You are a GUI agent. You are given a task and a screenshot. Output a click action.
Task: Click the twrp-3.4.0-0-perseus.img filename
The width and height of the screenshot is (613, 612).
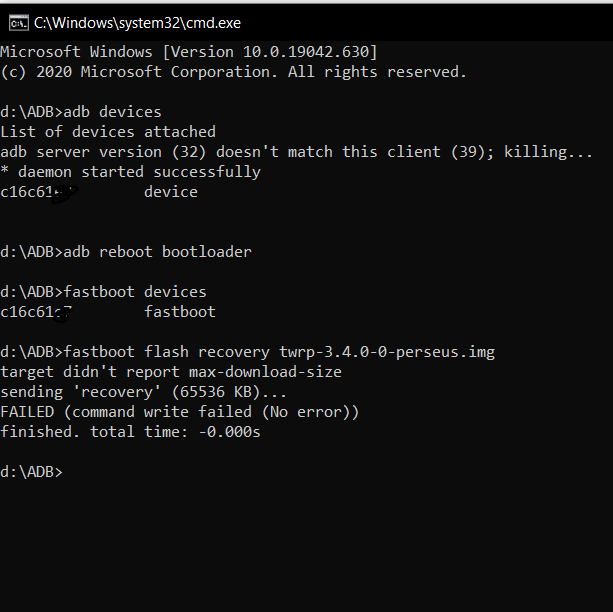[387, 352]
